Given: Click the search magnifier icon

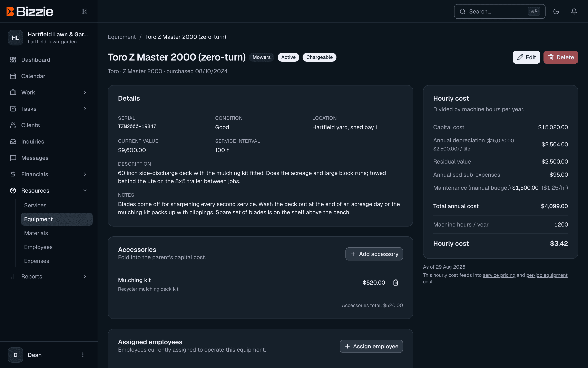Looking at the screenshot, I should [x=463, y=11].
